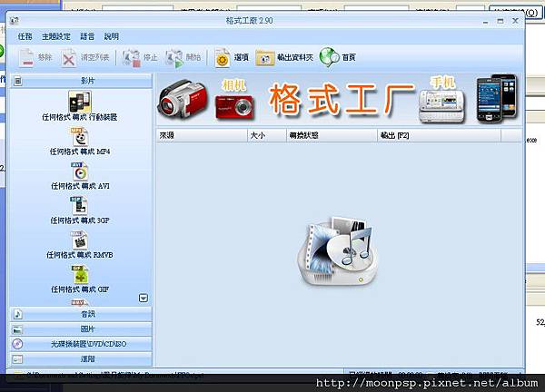Click the 轉換狀態 (Convert state) column header
This screenshot has width=545, height=392.
pos(332,135)
